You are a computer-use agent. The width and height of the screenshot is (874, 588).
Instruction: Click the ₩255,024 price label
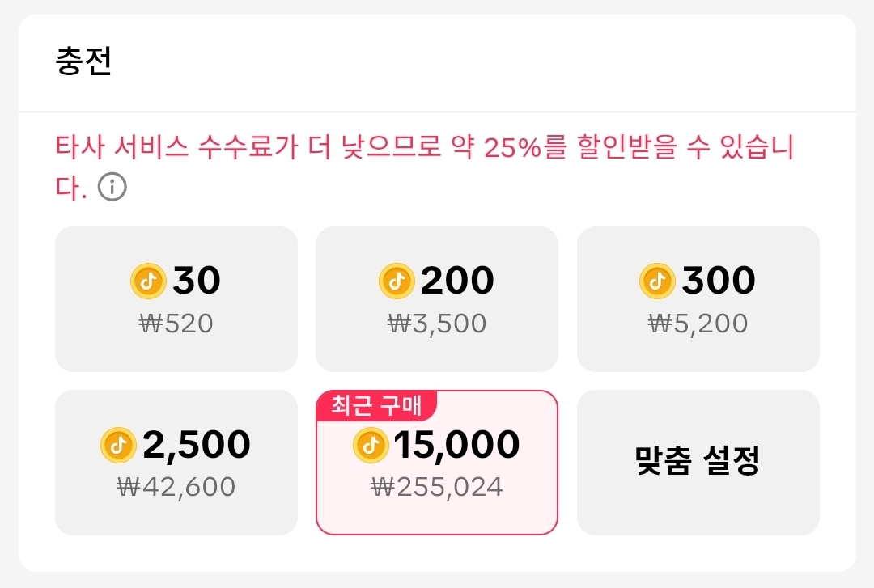(x=437, y=486)
